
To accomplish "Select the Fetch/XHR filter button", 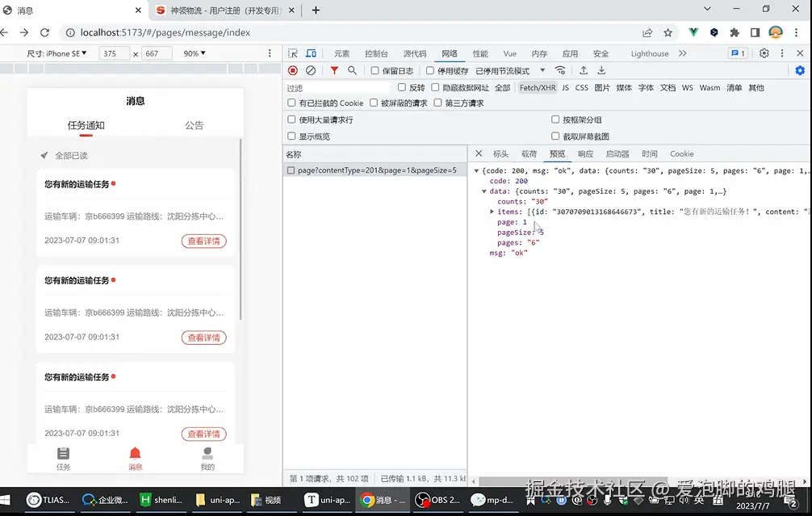I will [x=538, y=87].
